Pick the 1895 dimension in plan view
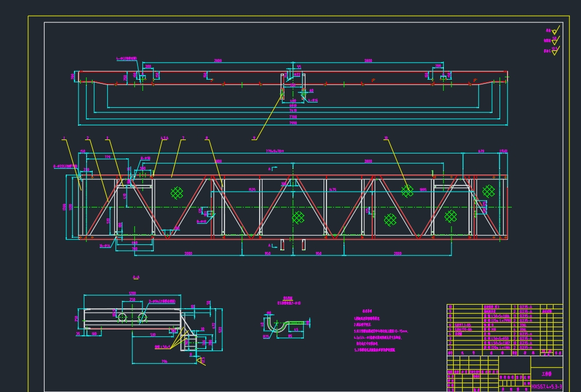581x392 pixels. click(423, 190)
